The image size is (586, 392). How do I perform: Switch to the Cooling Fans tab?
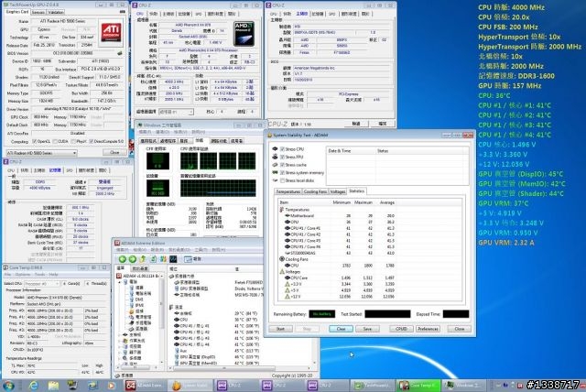point(315,191)
